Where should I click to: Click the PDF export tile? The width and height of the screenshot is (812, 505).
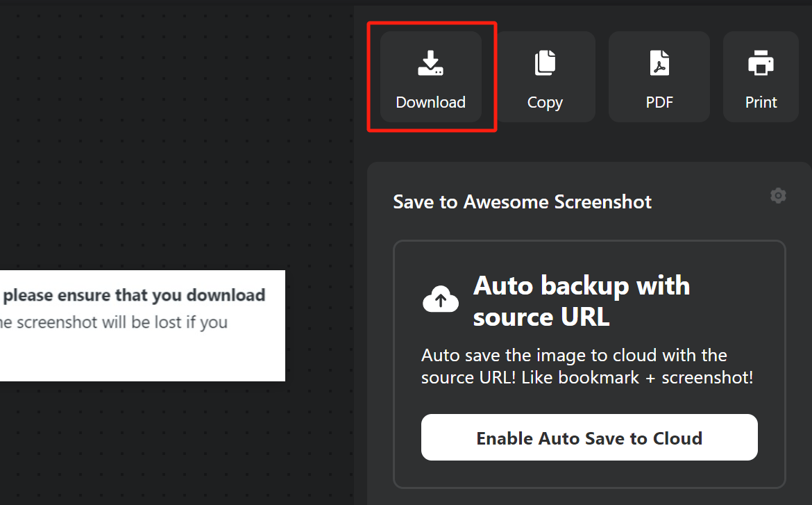coord(659,76)
